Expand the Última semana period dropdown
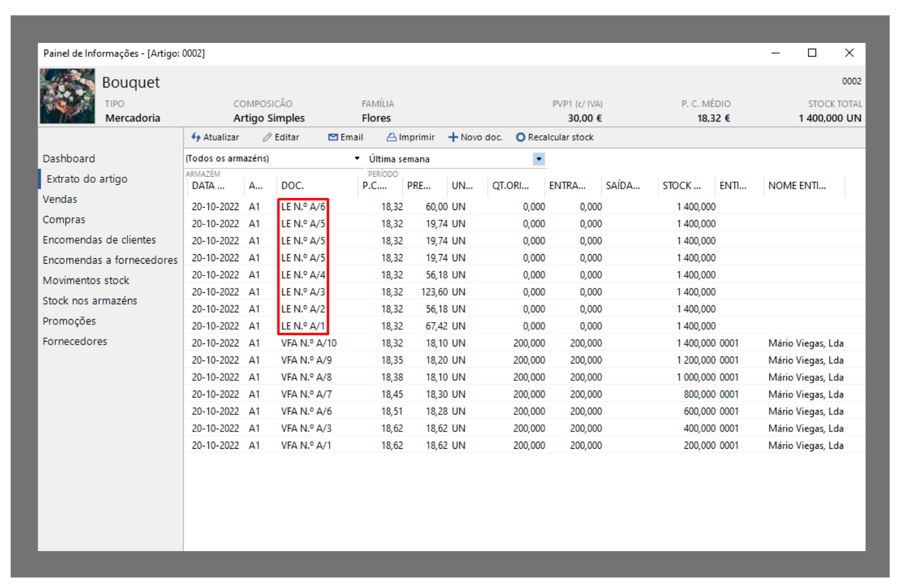Screen dimensions: 900x588 [x=539, y=159]
